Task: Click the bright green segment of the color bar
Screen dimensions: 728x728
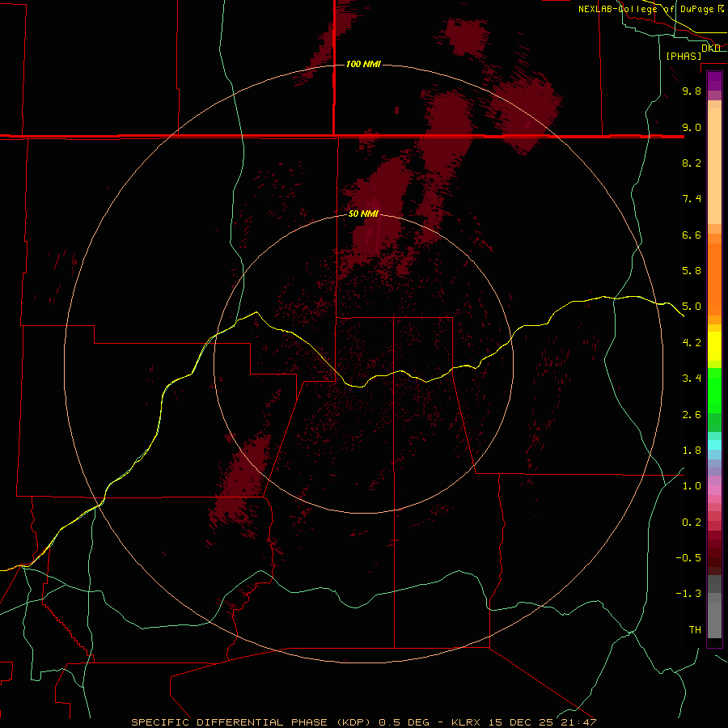Action: 714,391
